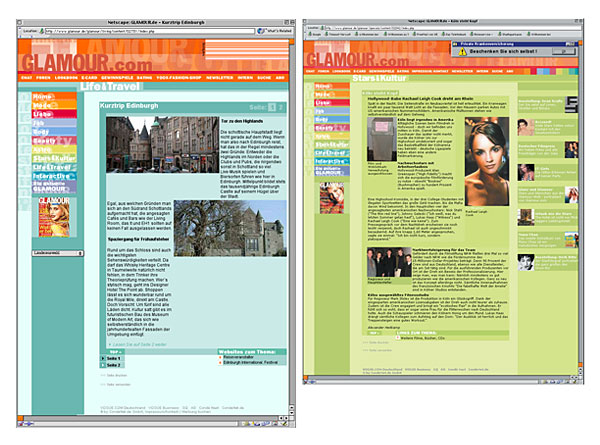This screenshot has width=600, height=445.
Task: Select Body in Stars&Kultur window sidebar
Action: pos(332,119)
